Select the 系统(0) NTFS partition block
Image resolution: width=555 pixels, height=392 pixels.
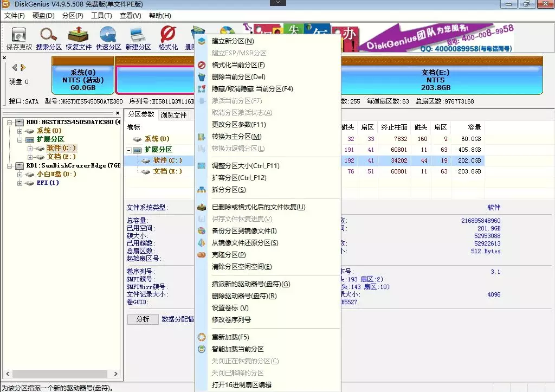(x=83, y=80)
